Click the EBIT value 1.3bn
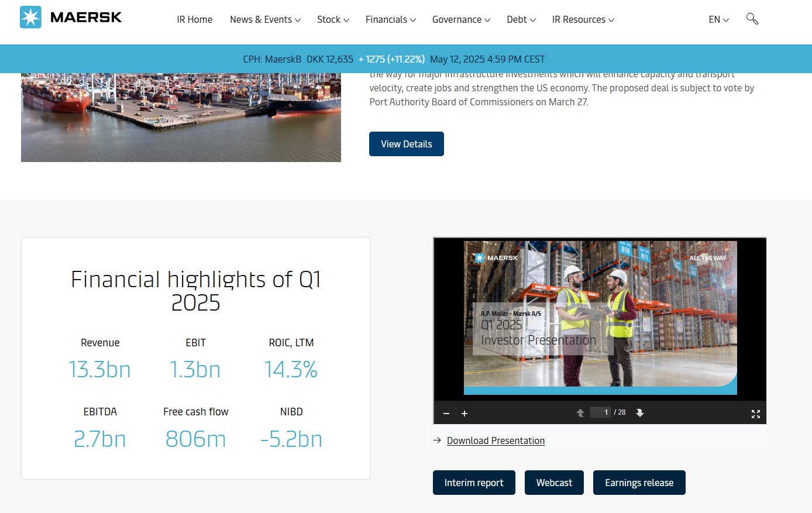Image resolution: width=812 pixels, height=513 pixels. pos(195,370)
